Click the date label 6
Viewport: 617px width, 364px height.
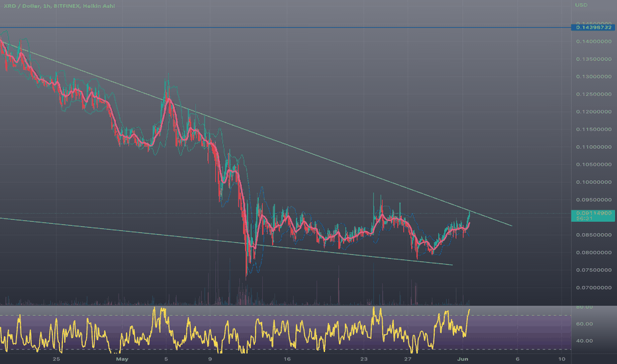tap(518, 359)
